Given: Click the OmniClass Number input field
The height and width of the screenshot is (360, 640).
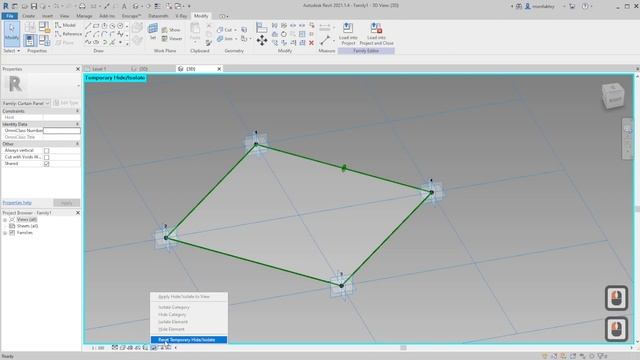Looking at the screenshot, I should 62,131.
